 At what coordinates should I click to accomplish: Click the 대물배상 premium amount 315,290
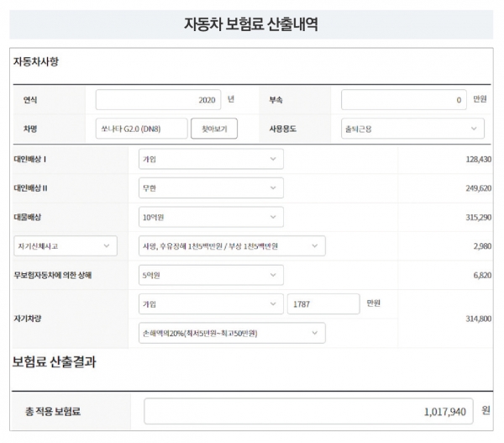pos(476,217)
